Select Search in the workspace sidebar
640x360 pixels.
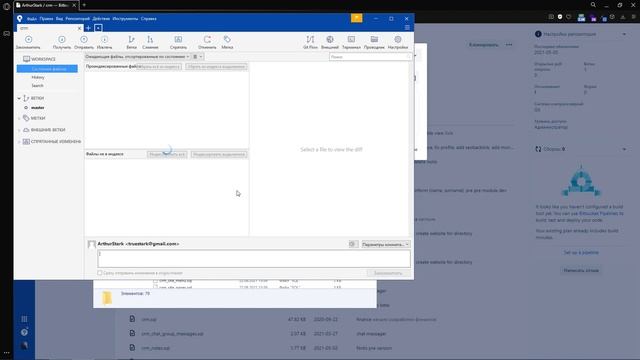click(37, 86)
